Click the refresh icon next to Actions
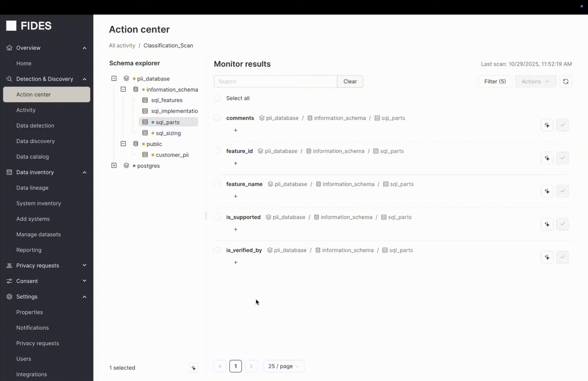Image resolution: width=588 pixels, height=381 pixels. coord(565,81)
